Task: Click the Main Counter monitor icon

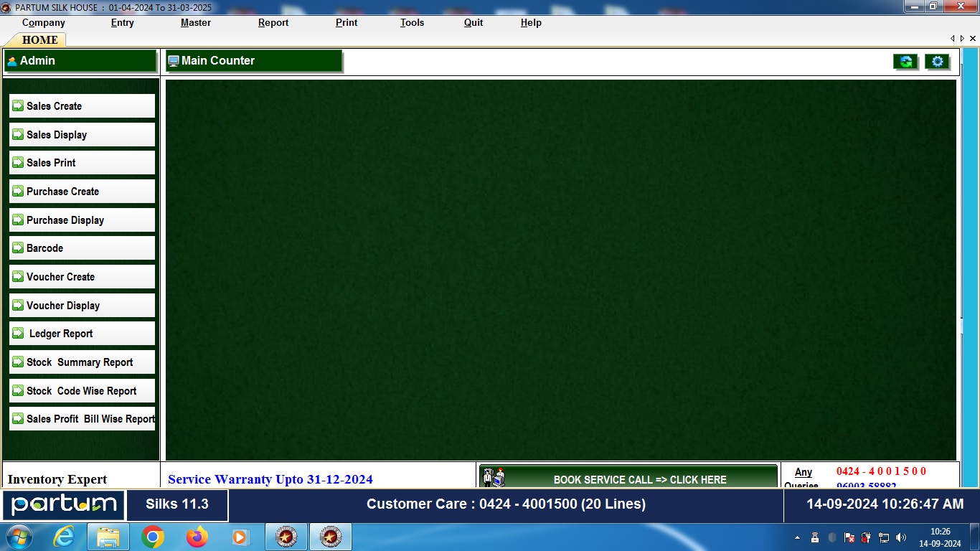Action: [173, 61]
